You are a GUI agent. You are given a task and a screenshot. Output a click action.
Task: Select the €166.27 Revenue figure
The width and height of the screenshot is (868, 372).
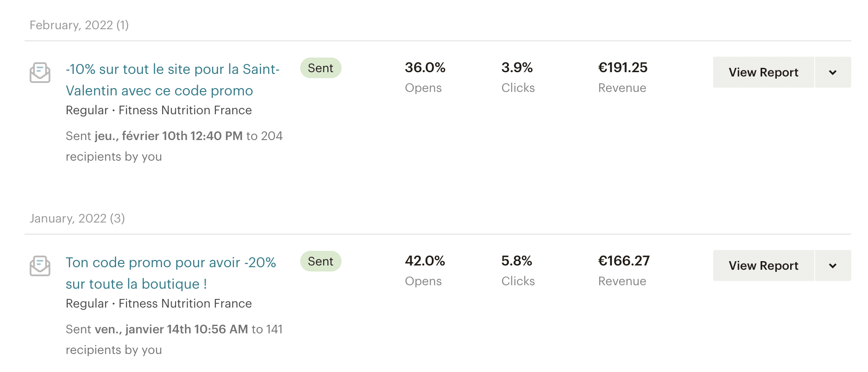tap(624, 271)
